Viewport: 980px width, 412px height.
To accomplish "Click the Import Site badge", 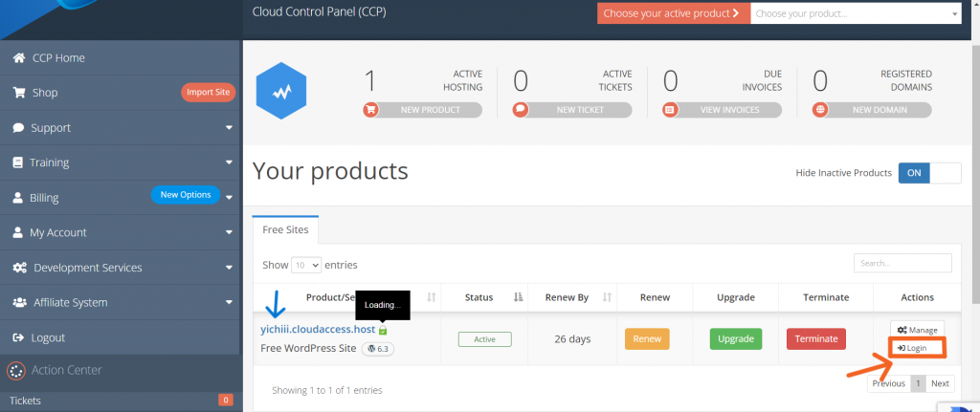I will [208, 93].
